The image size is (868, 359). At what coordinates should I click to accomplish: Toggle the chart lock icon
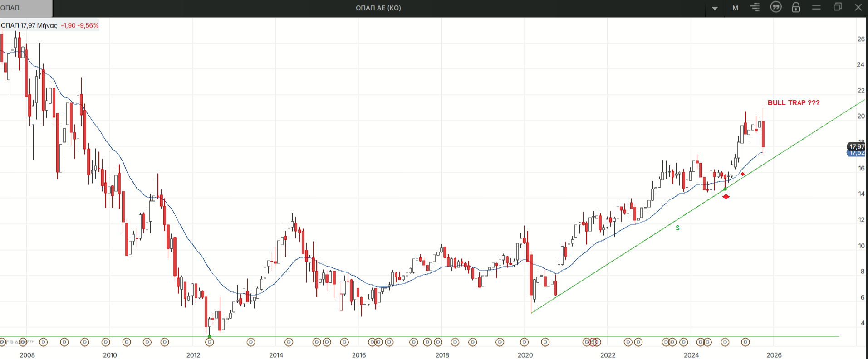click(x=796, y=7)
